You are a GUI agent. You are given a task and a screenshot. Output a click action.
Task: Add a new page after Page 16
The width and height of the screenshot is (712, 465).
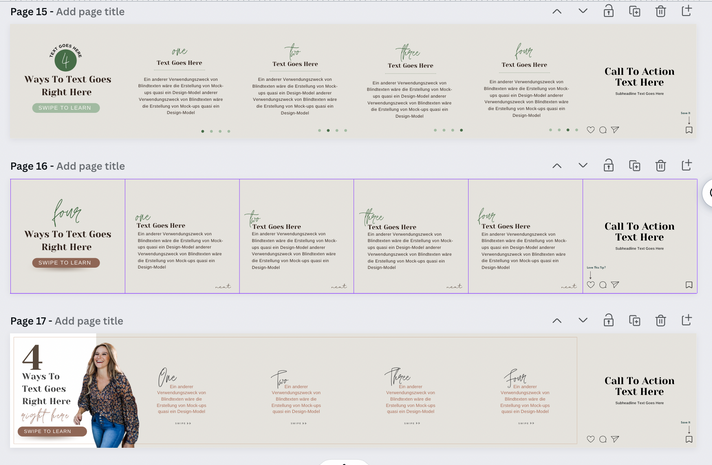pyautogui.click(x=687, y=165)
